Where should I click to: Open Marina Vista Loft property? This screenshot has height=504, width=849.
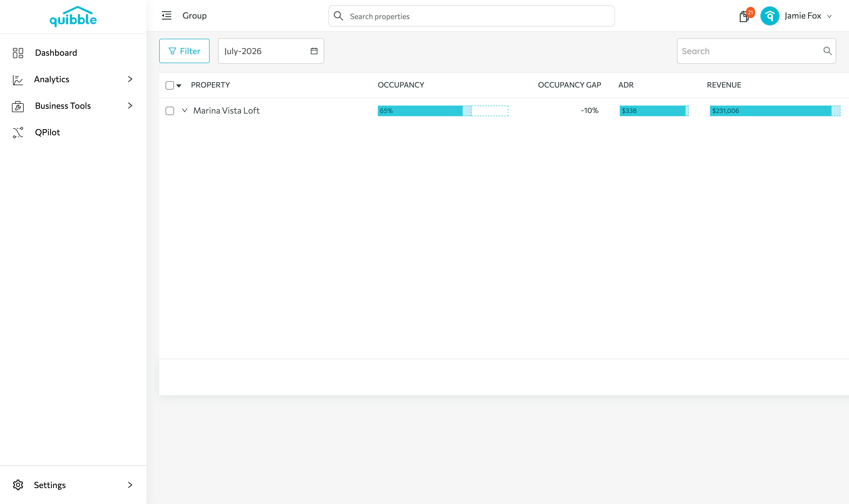(x=226, y=111)
